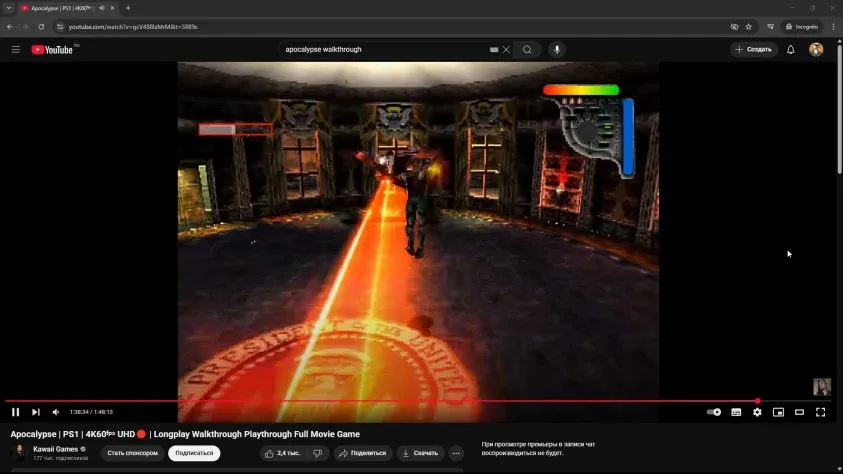This screenshot has height=474, width=843.
Task: Click the Incognito indicator
Action: (x=802, y=26)
